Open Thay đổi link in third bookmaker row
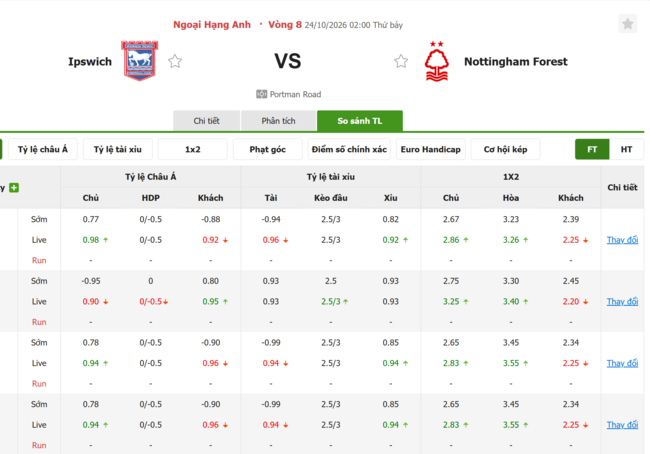This screenshot has height=454, width=650. click(x=622, y=364)
